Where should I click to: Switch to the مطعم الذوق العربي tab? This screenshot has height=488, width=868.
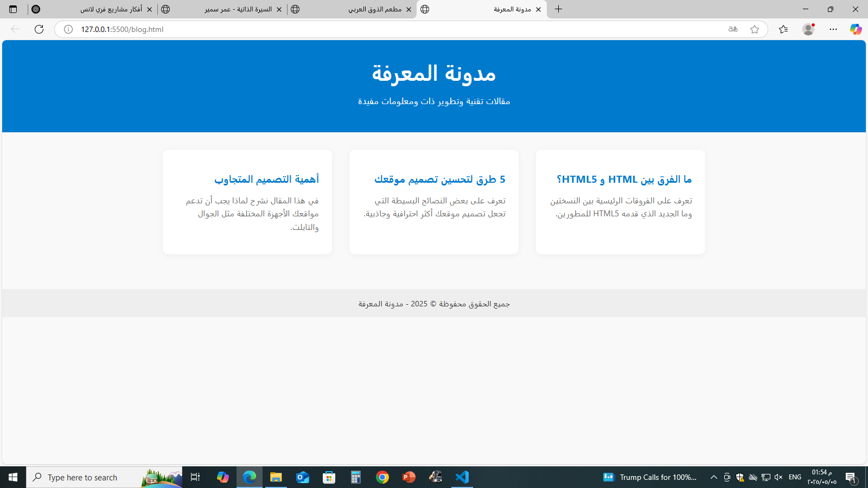click(x=352, y=9)
